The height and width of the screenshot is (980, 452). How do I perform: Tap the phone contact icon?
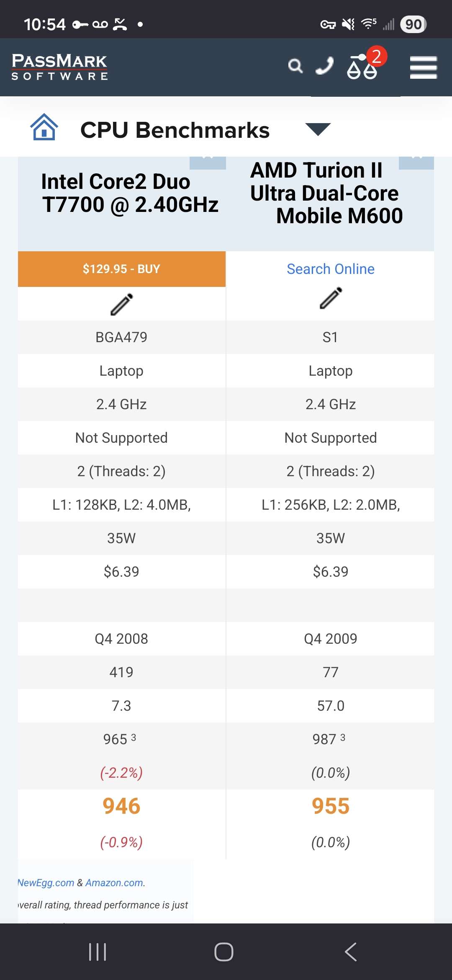[x=324, y=66]
